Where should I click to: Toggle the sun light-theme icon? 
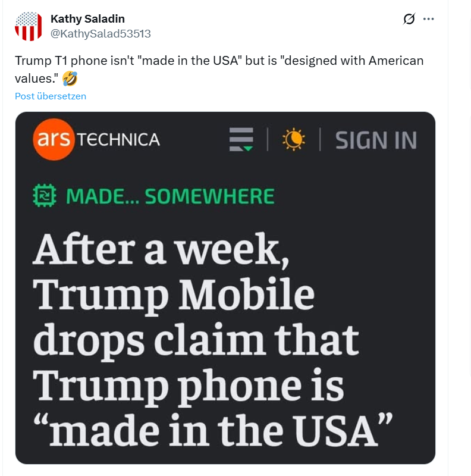pos(293,140)
